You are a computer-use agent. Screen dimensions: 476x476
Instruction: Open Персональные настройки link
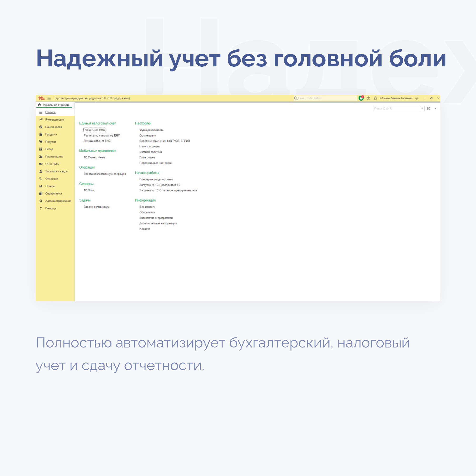click(x=155, y=163)
